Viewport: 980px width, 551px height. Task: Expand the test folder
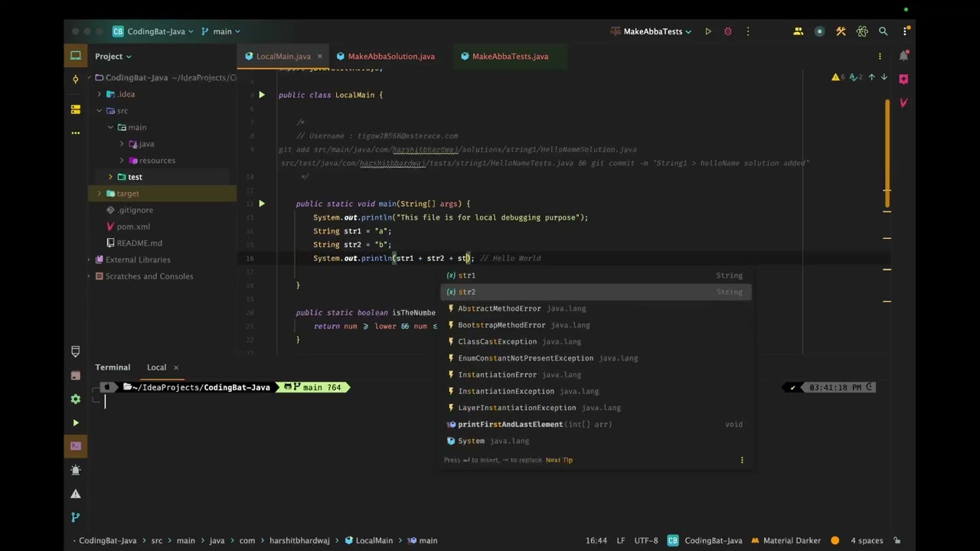click(110, 177)
